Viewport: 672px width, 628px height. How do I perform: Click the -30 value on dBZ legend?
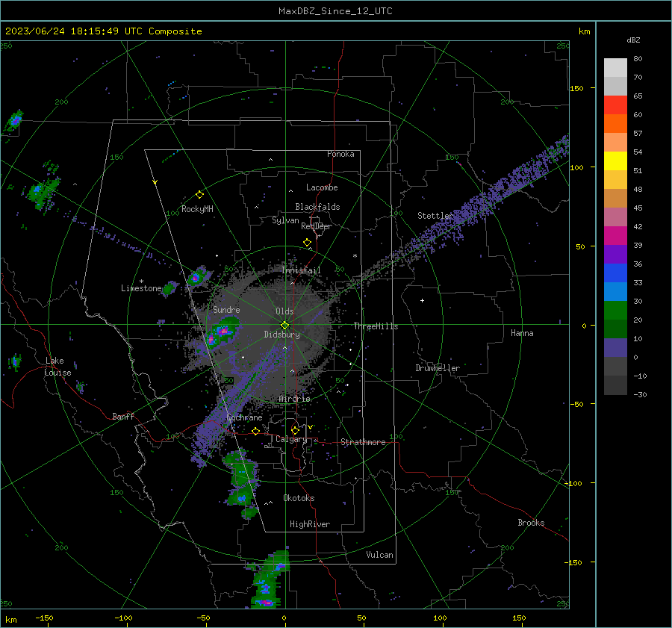640,395
